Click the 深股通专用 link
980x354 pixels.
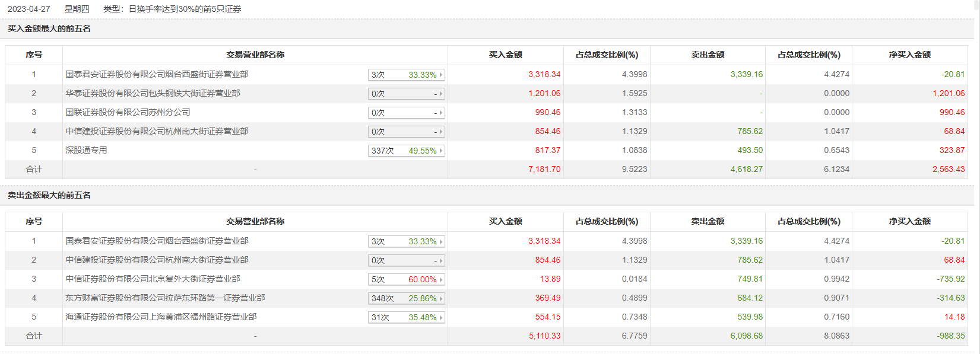tap(86, 150)
